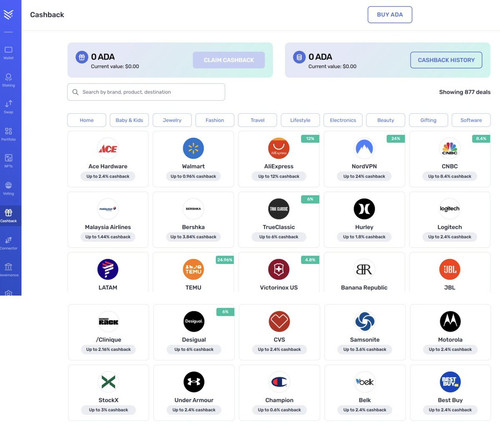Select the Gifting category chip
The width and height of the screenshot is (500, 430).
[x=428, y=120]
